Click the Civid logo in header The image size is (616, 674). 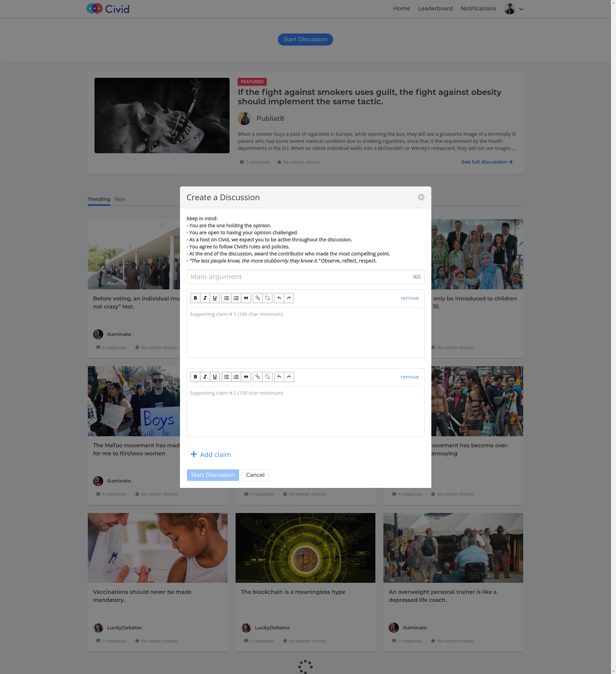click(x=108, y=9)
